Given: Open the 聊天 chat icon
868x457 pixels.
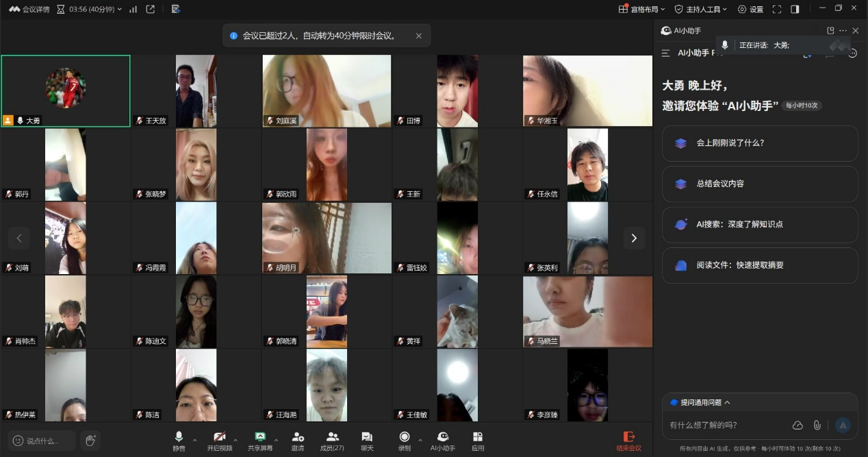Looking at the screenshot, I should [x=367, y=440].
